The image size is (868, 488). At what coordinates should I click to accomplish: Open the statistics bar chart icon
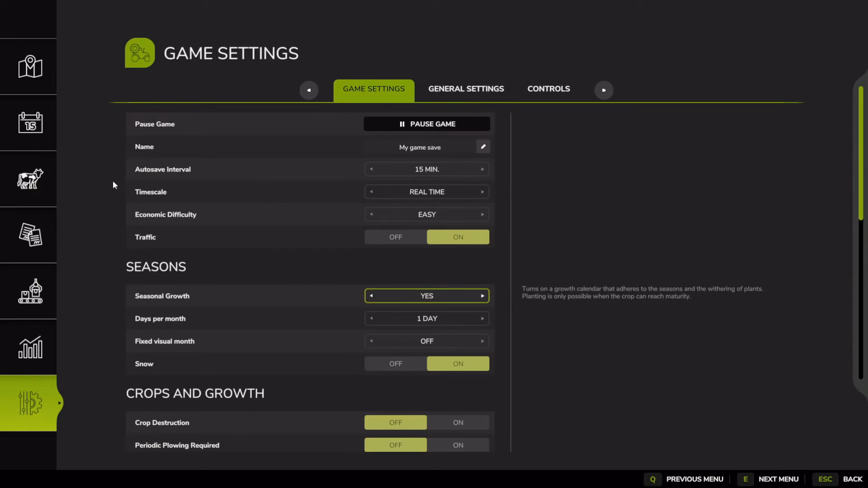click(30, 347)
